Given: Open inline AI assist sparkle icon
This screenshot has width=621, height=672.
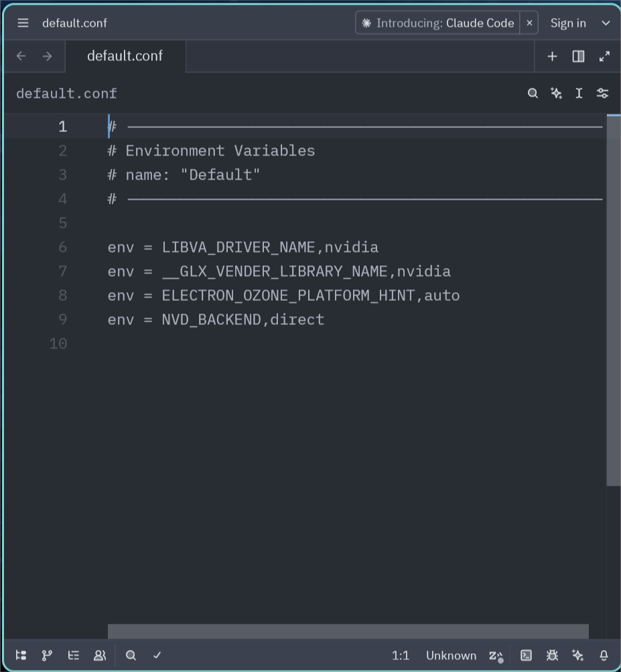Looking at the screenshot, I should (556, 93).
